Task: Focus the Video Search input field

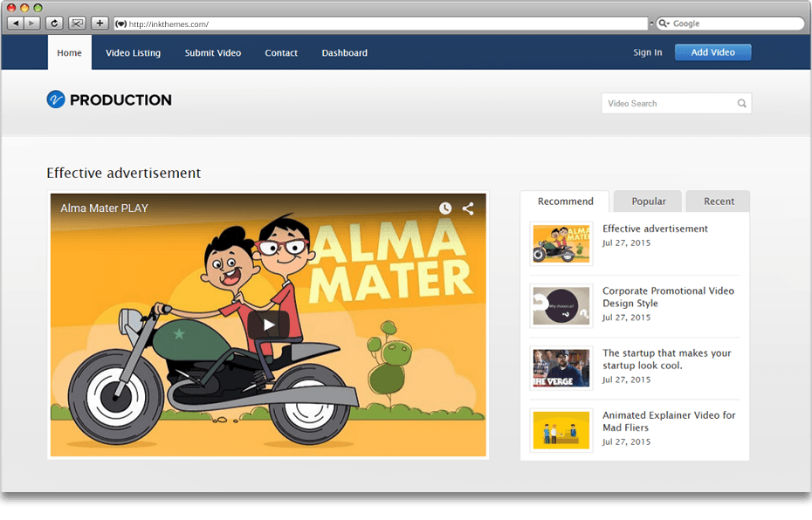Action: [x=677, y=104]
